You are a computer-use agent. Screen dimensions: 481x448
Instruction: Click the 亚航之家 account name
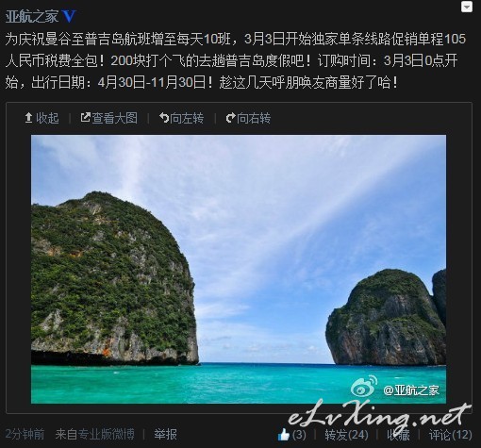click(x=32, y=16)
